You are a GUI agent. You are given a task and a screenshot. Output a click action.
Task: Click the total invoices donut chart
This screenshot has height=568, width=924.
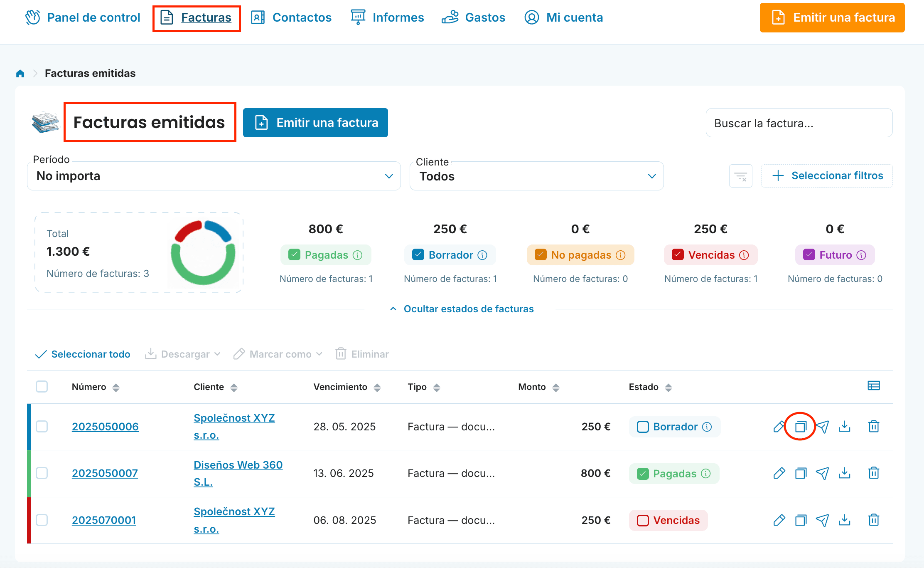click(203, 252)
